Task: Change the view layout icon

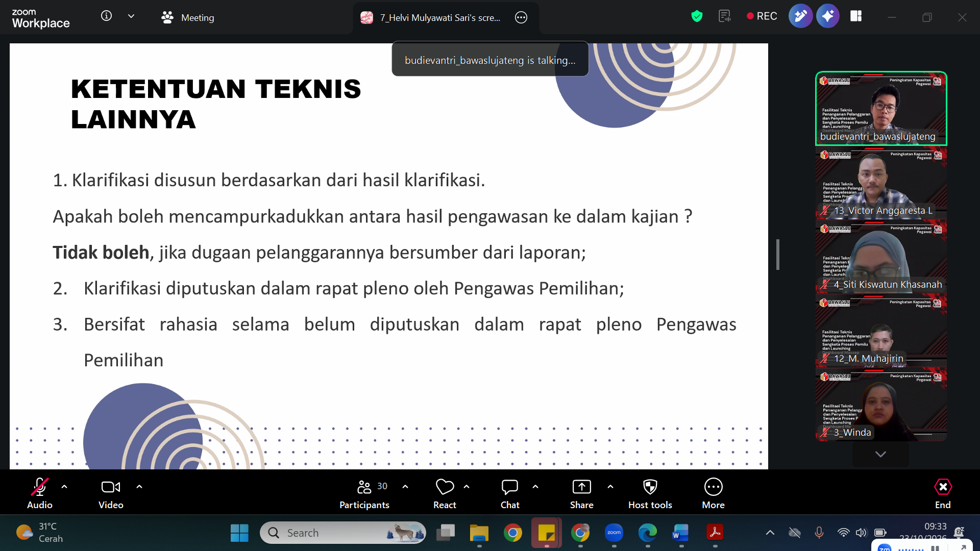Action: point(856,16)
